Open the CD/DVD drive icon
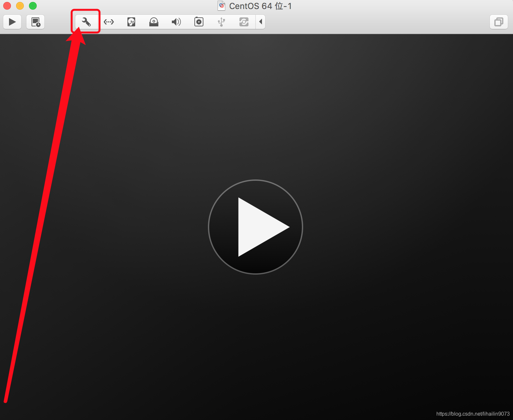Image resolution: width=513 pixels, height=420 pixels. point(154,22)
